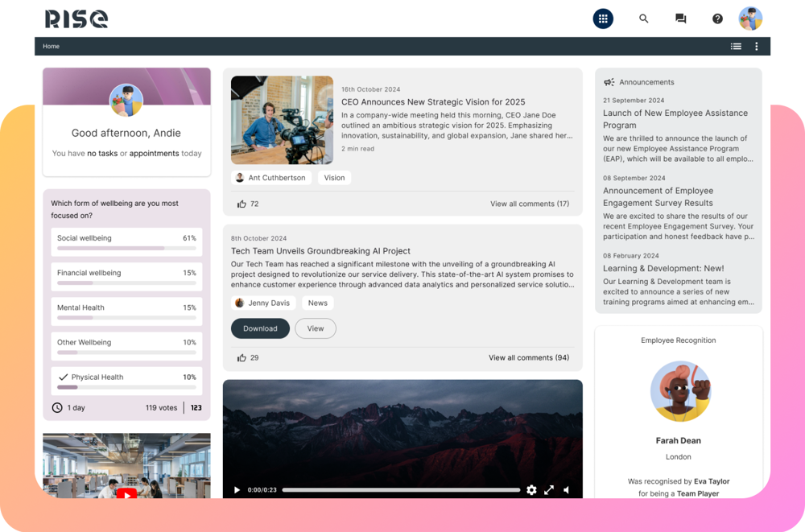805x532 pixels.
Task: Click the Employee Recognition heading
Action: pyautogui.click(x=678, y=340)
